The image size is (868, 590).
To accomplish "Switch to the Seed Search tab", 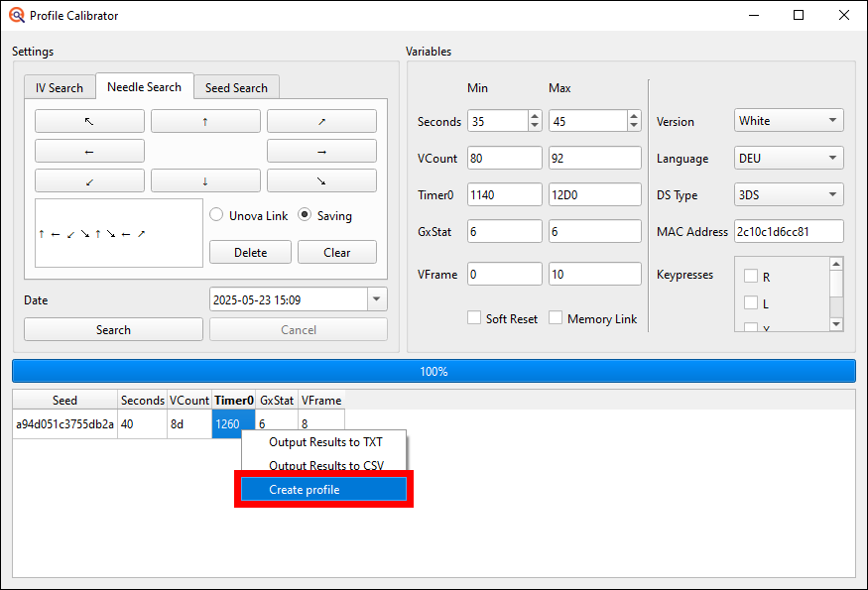I will [236, 87].
